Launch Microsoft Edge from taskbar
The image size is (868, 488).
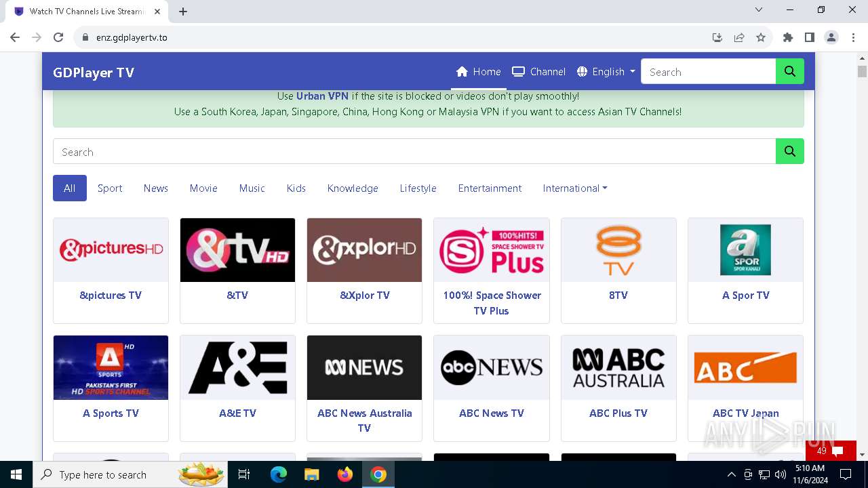(x=279, y=474)
